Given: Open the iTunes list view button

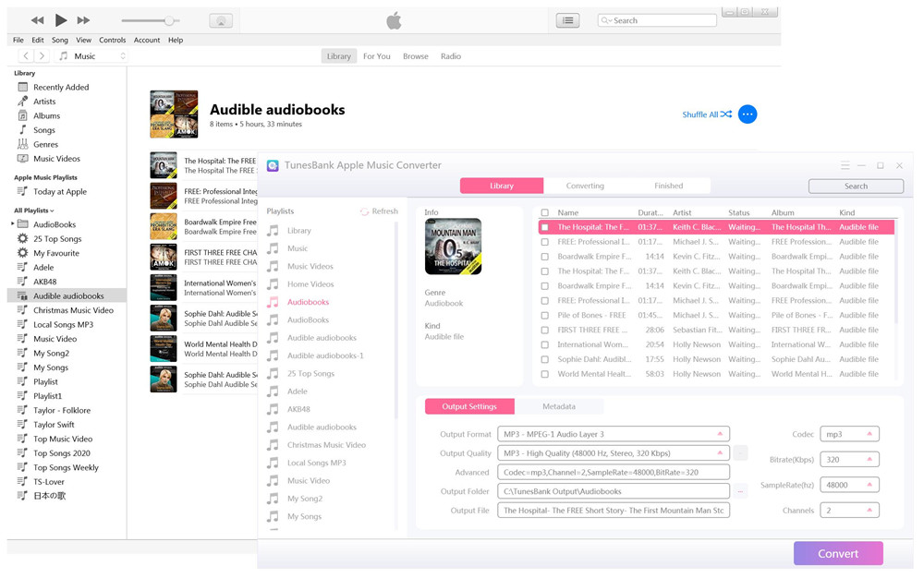Looking at the screenshot, I should click(x=567, y=20).
